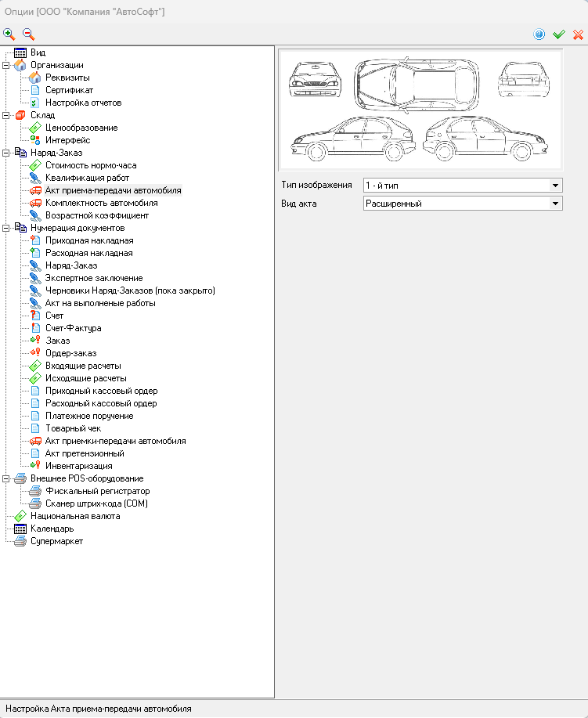Click the icon beside Приходная накладная
The width and height of the screenshot is (588, 718).
(x=34, y=240)
